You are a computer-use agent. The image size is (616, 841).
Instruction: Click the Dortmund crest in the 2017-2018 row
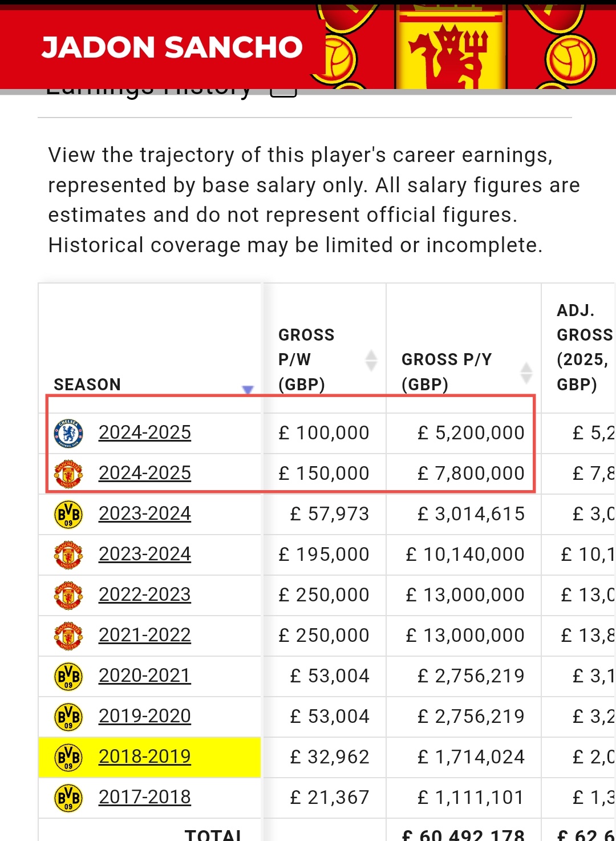click(x=68, y=798)
